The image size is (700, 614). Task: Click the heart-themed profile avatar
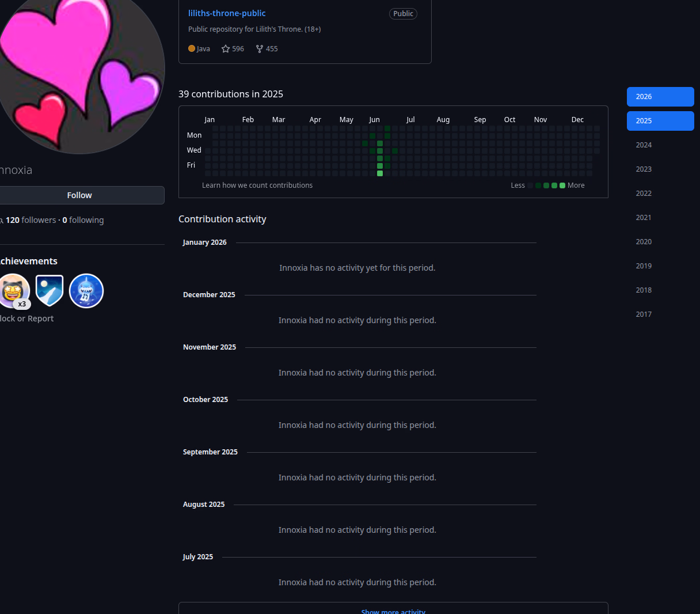click(81, 69)
